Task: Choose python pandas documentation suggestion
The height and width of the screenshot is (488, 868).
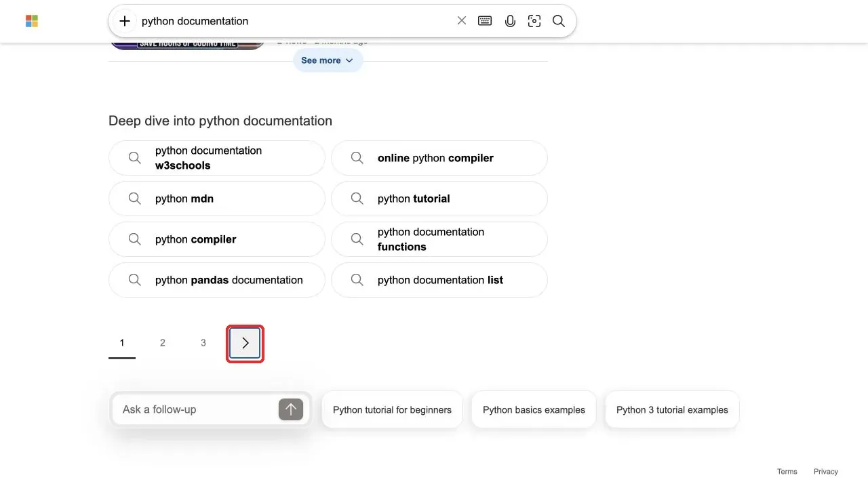Action: point(217,280)
